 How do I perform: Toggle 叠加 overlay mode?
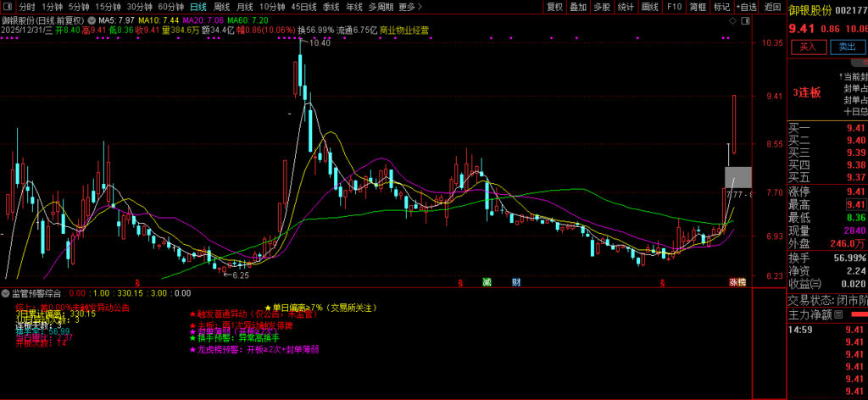pos(578,7)
